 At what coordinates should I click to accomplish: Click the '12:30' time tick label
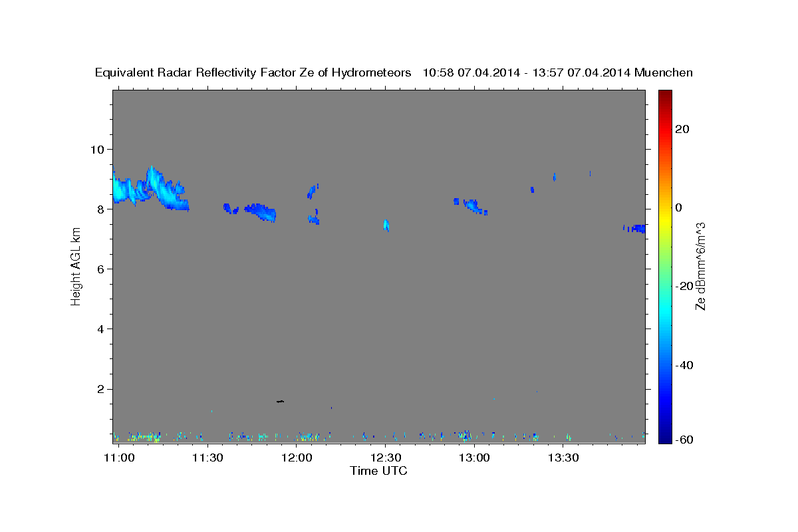tap(386, 458)
